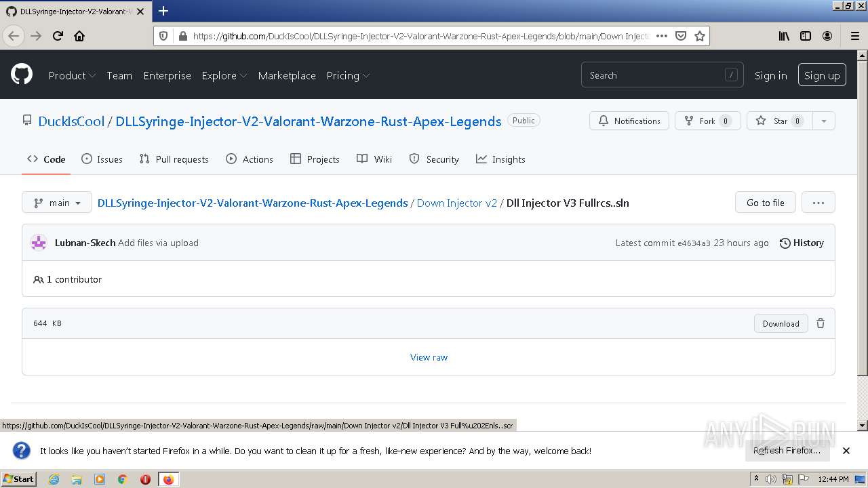
Task: Click the volume icon in system tray
Action: point(771,479)
